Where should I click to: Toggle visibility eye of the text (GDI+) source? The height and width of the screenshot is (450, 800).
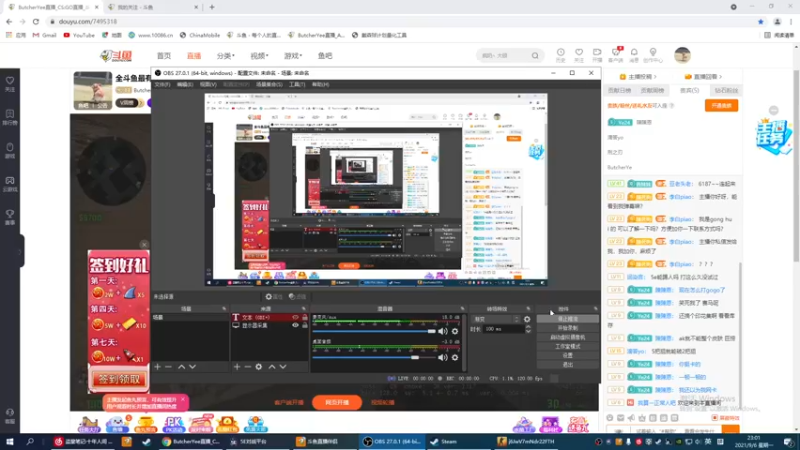[x=295, y=317]
